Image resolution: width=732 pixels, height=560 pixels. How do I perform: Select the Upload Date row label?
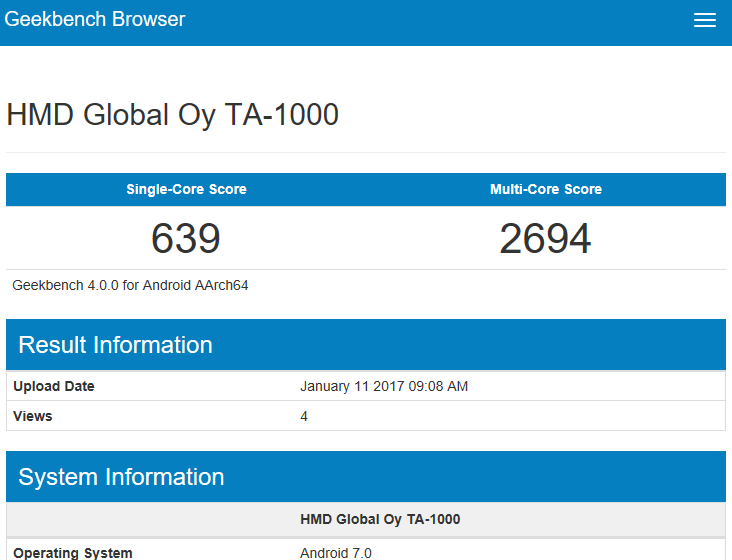tap(54, 387)
